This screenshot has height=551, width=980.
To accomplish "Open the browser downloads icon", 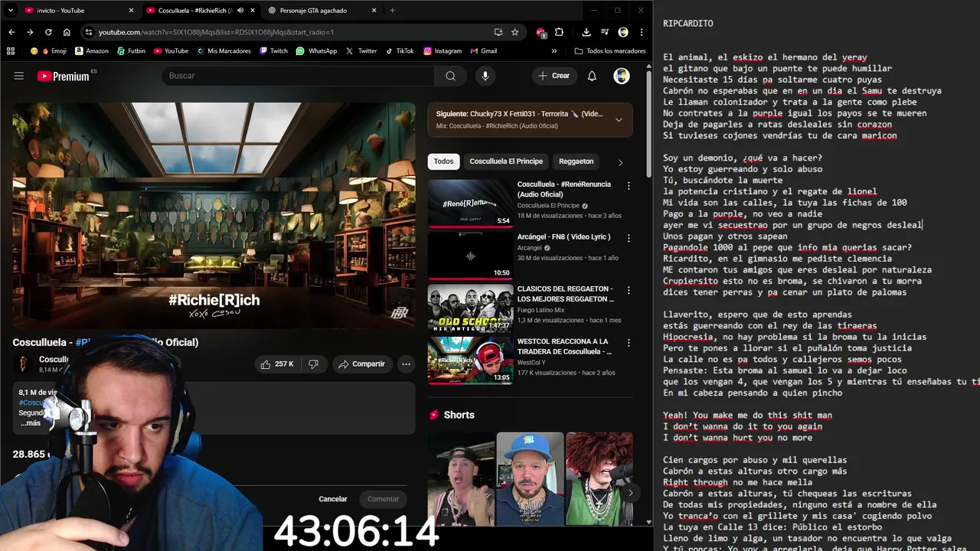I will (586, 32).
